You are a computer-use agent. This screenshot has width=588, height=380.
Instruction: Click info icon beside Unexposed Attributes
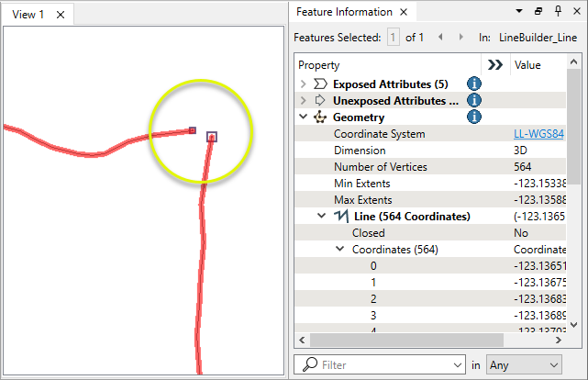click(x=474, y=100)
